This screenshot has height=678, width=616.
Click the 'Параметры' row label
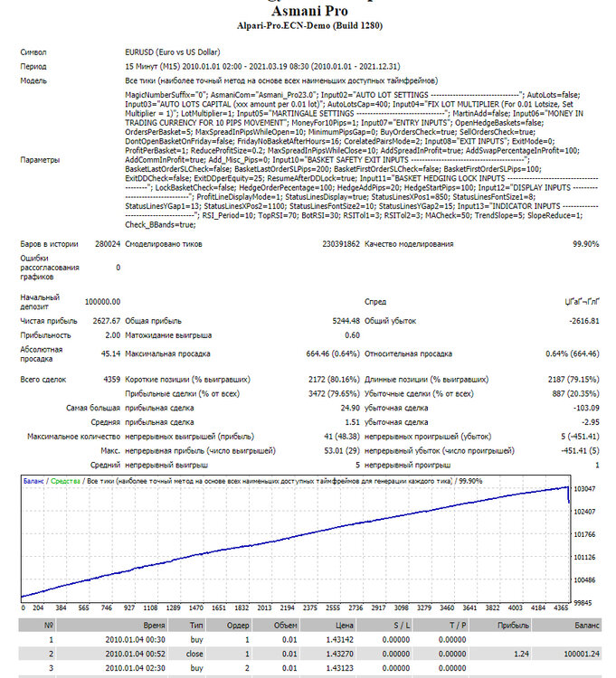(x=40, y=160)
